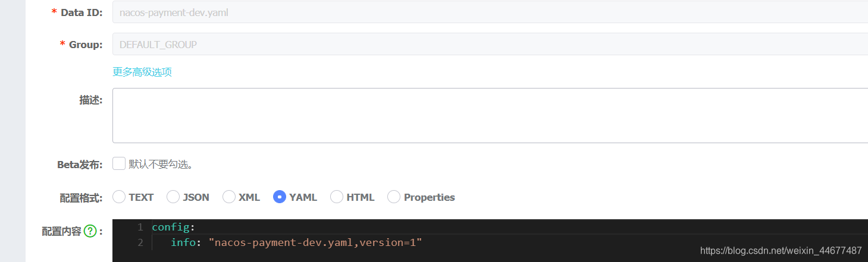Select the XML format radio button

(229, 197)
